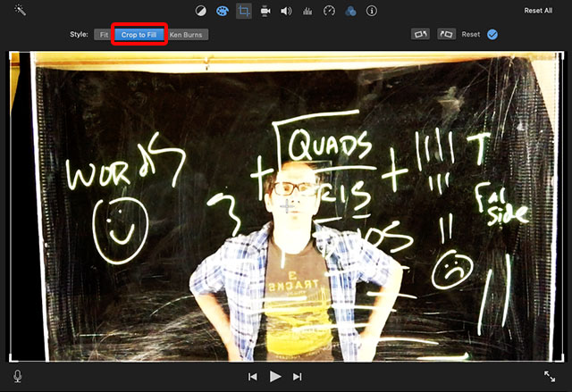Click the Reset crop button

click(471, 35)
